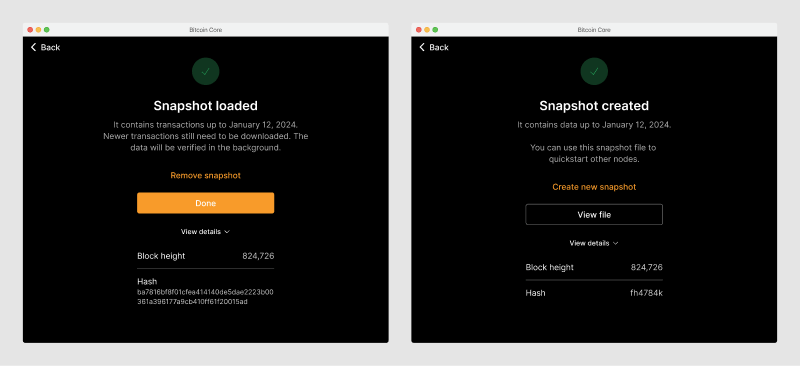This screenshot has width=800, height=366.
Task: Click Block height label in Snapshot created window
Action: pyautogui.click(x=549, y=267)
